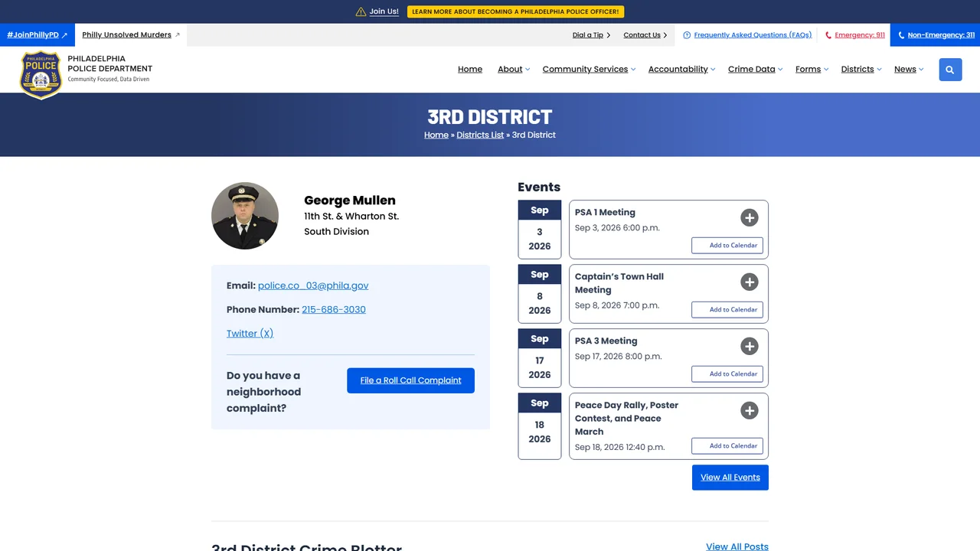Image resolution: width=980 pixels, height=551 pixels.
Task: Click the Philadelphia Police badge logo
Action: click(41, 74)
